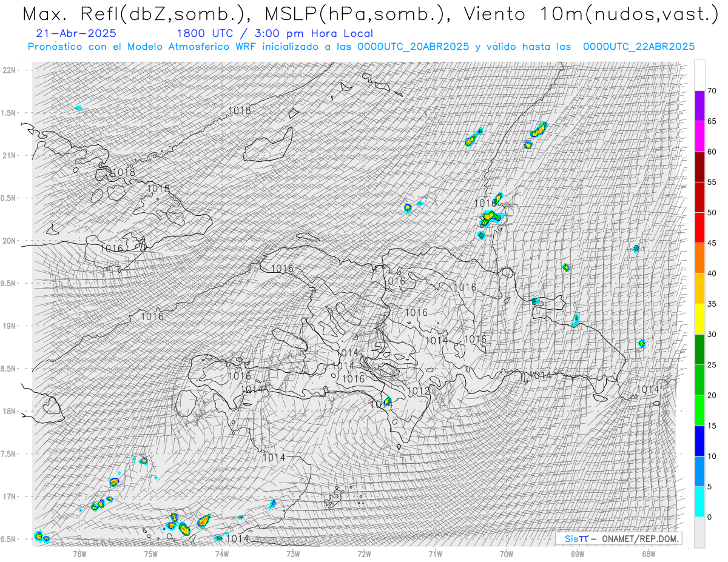Click the '18N' latitude label
The width and height of the screenshot is (728, 562).
click(x=8, y=411)
